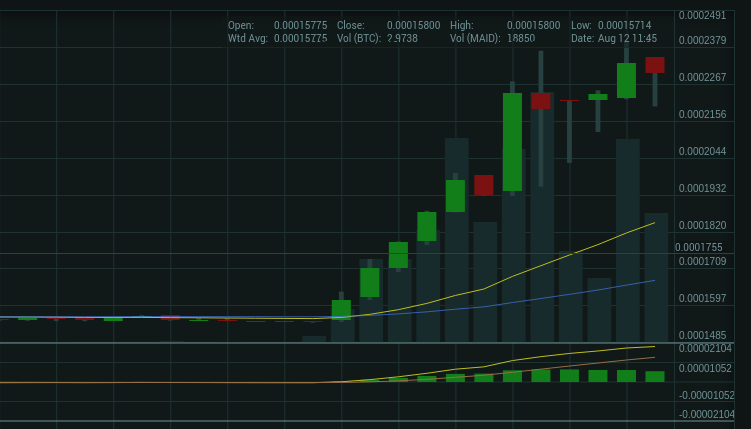Click the tallest green candlestick on the chart
The height and width of the screenshot is (429, 751).
coord(512,142)
